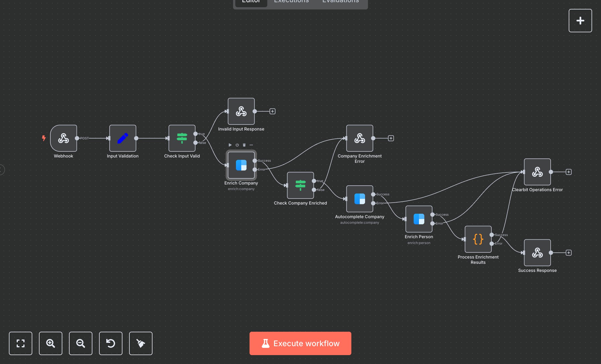
Task: Select the Success Response node
Action: pos(537,253)
